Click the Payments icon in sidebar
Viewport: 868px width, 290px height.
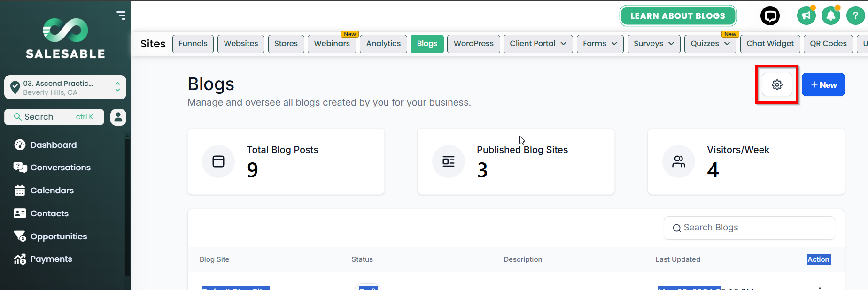[20, 259]
